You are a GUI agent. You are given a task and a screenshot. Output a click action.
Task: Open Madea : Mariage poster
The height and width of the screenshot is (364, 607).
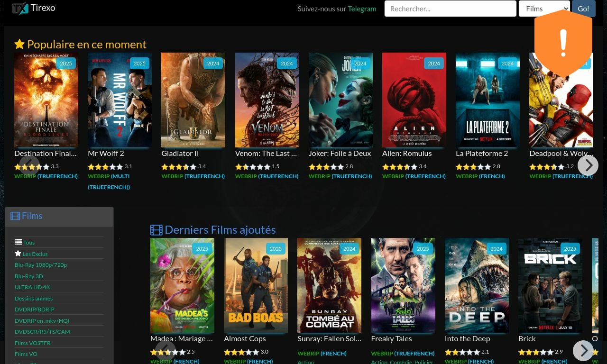(x=182, y=285)
